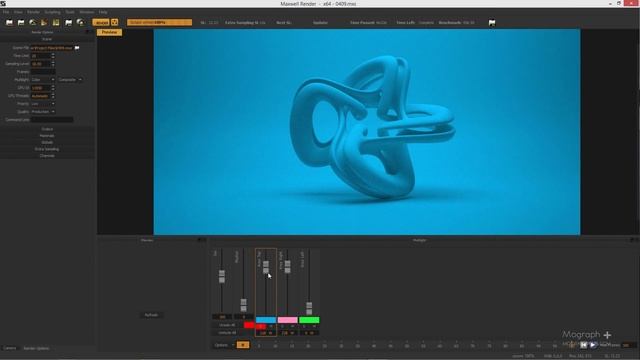Click the slider handle above the green swatch
640x360 pixels.
pyautogui.click(x=309, y=308)
